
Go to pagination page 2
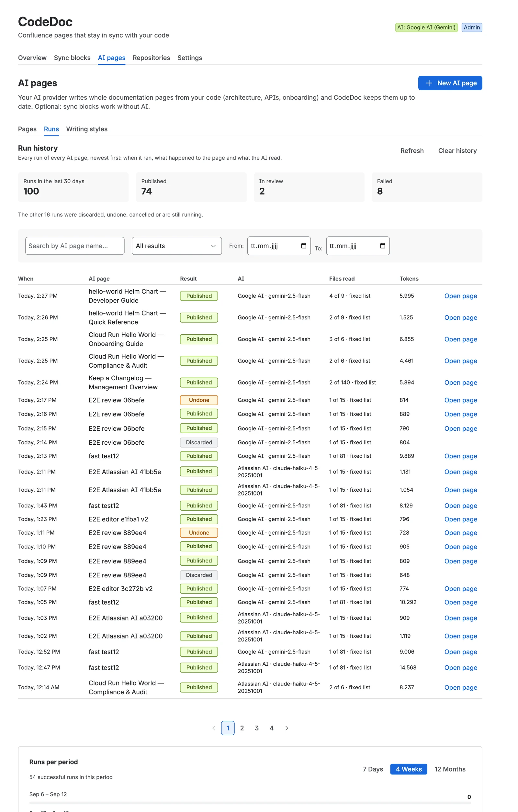click(242, 728)
